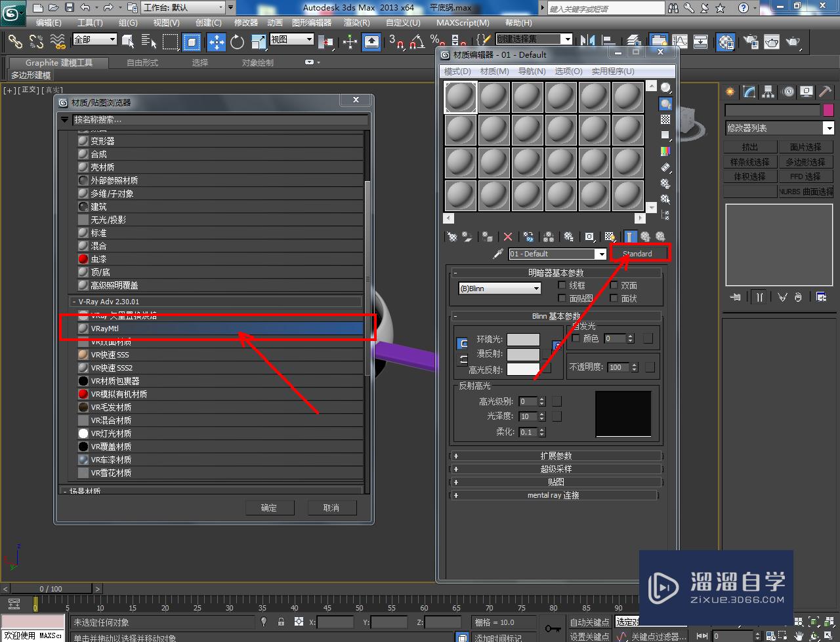Enable the 面状 faceted checkbox
Screen dimensions: 840x642
pos(614,298)
